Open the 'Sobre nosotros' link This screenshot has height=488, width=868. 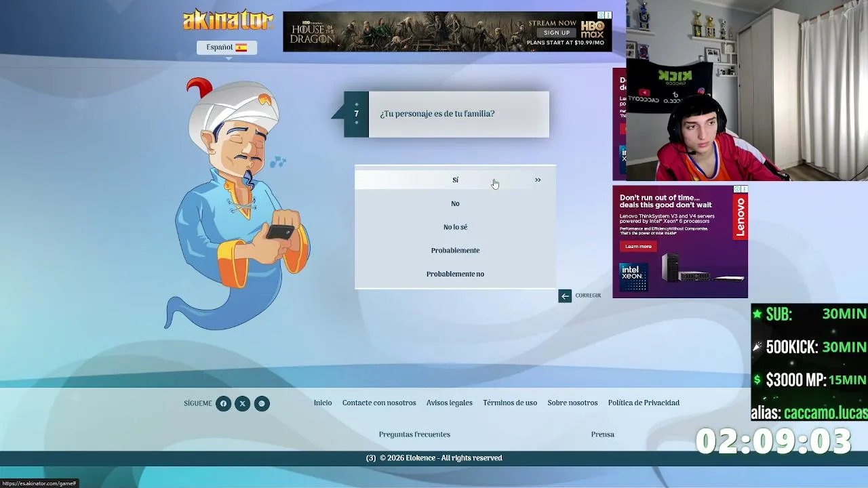(x=572, y=403)
